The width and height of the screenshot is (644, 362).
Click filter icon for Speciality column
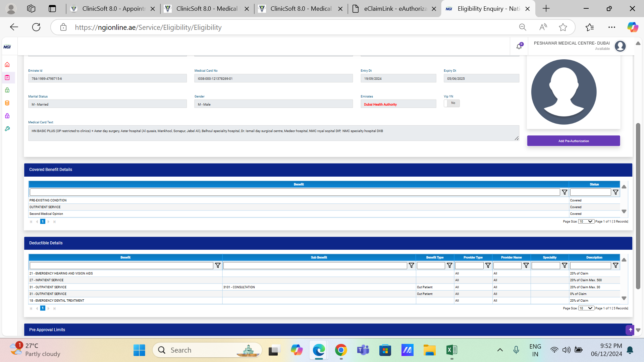click(x=565, y=265)
